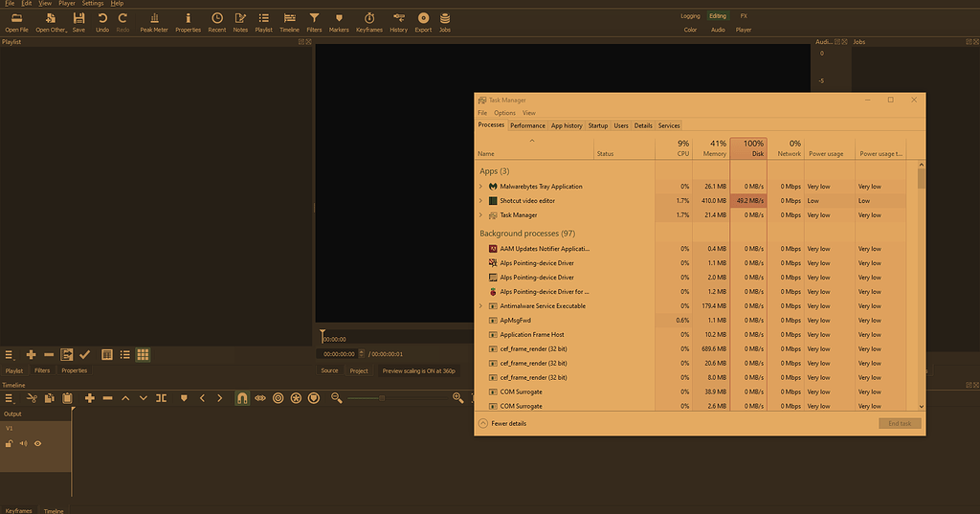
Task: Toggle scrub while dragging eye icon
Action: click(260, 398)
